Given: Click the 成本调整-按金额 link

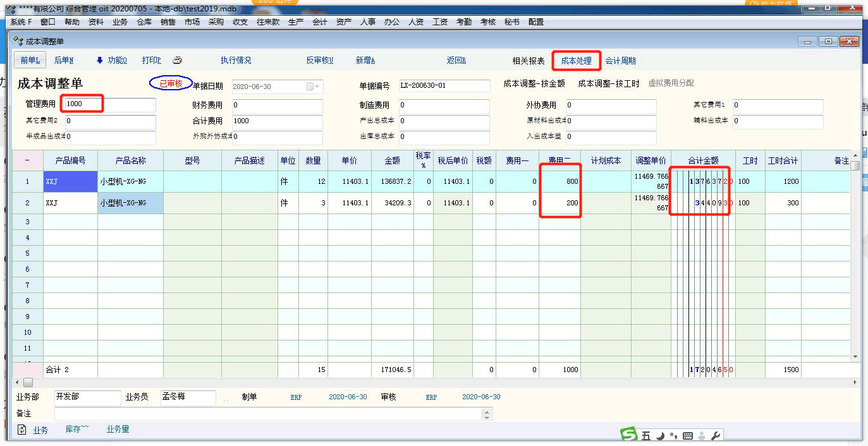Looking at the screenshot, I should [x=534, y=83].
